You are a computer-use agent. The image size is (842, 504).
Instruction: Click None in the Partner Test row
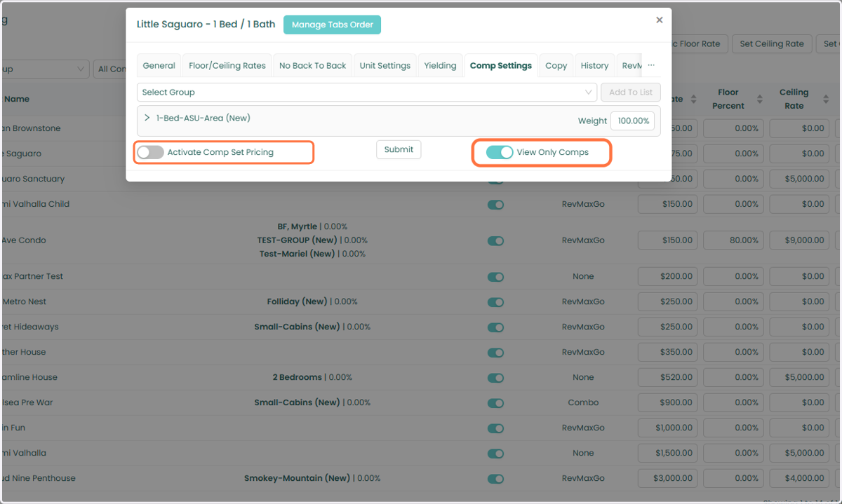[x=583, y=277]
